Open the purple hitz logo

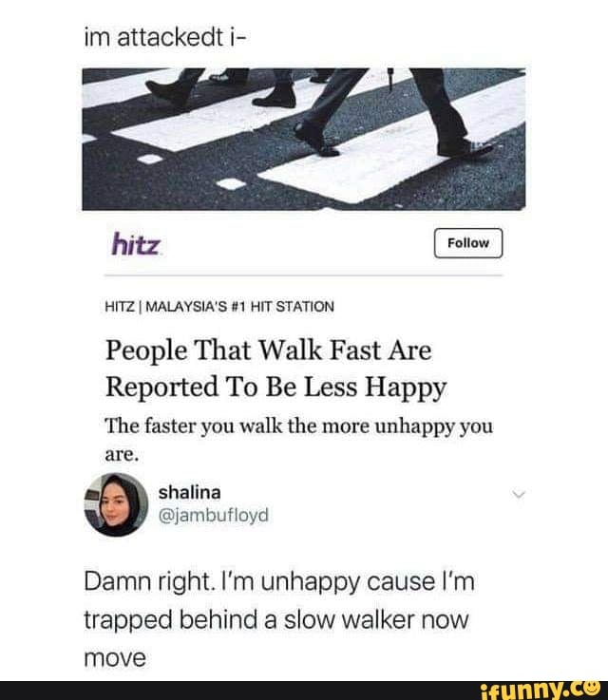click(136, 244)
